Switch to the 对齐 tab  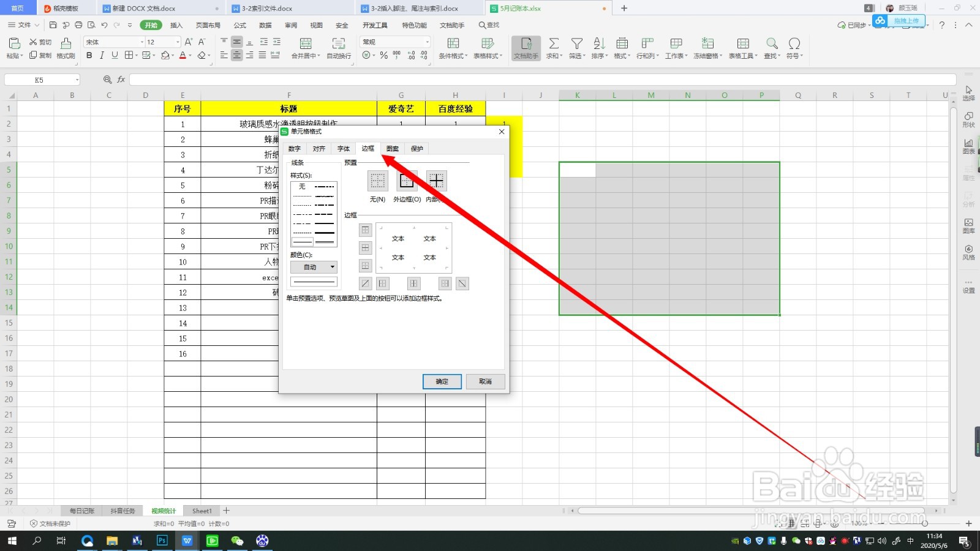319,149
